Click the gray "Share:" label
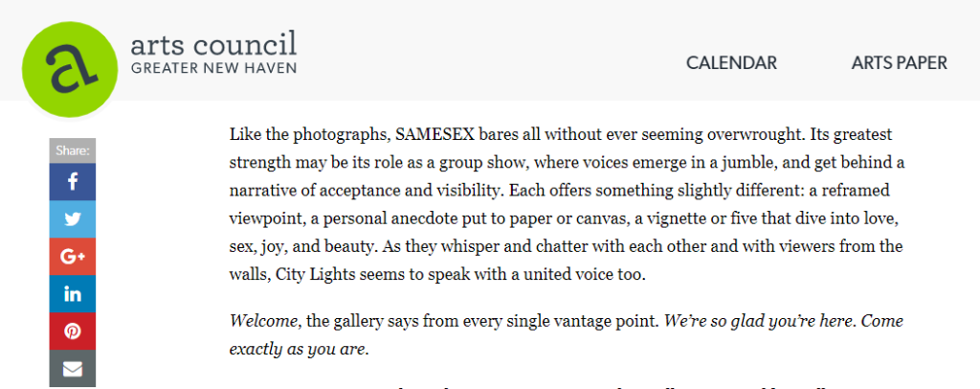This screenshot has width=980, height=389. 73,150
